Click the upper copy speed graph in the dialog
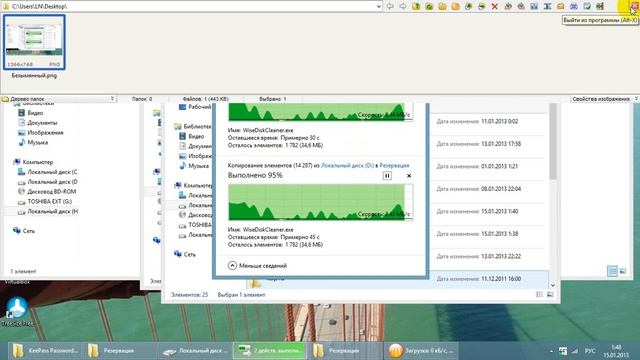 point(320,112)
